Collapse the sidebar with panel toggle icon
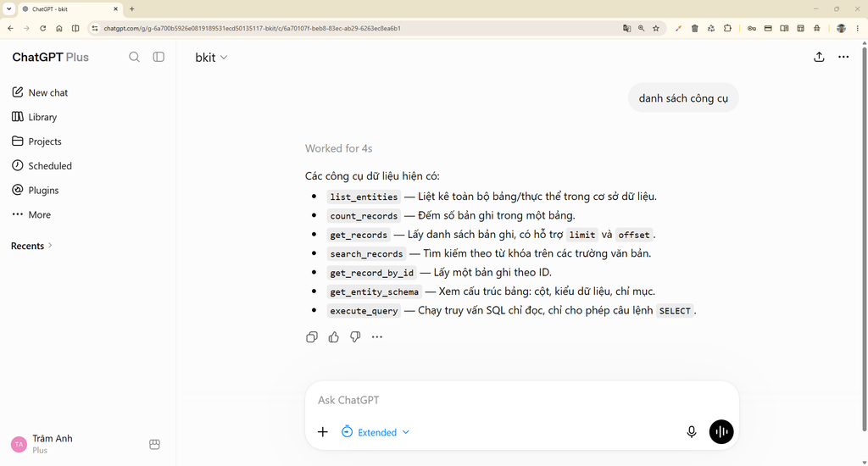 [x=159, y=57]
